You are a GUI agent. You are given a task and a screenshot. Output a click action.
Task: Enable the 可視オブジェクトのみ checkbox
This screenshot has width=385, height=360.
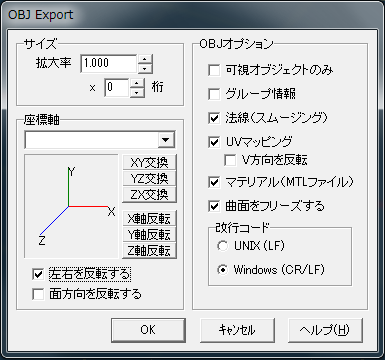[x=214, y=70]
